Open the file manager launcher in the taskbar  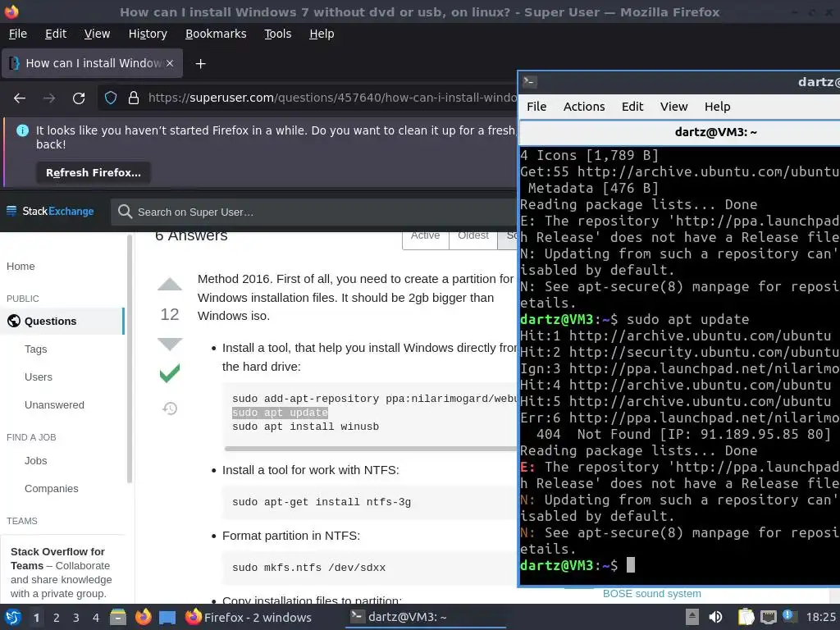click(x=118, y=617)
